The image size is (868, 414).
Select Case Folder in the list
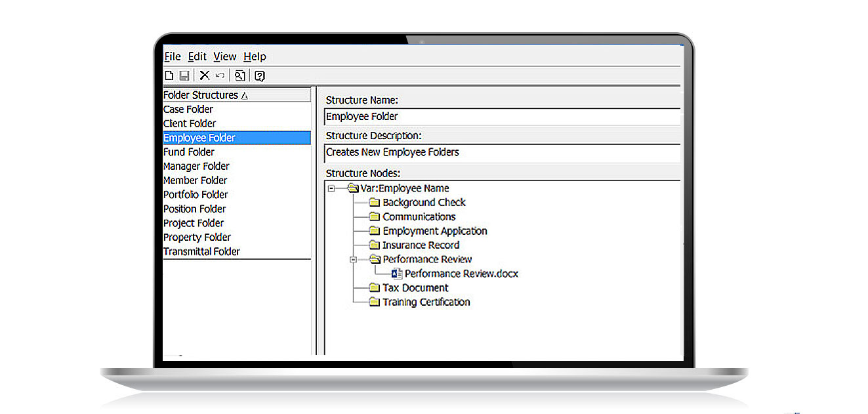188,110
